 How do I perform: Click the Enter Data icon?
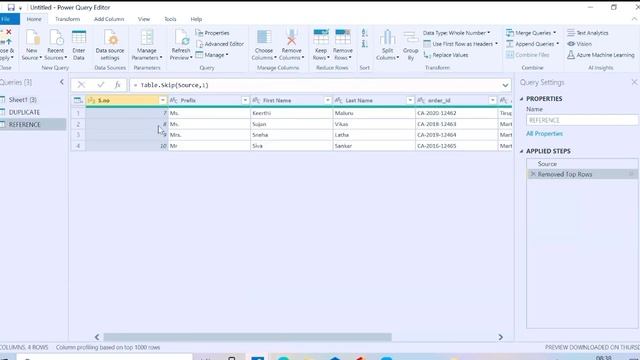click(79, 37)
